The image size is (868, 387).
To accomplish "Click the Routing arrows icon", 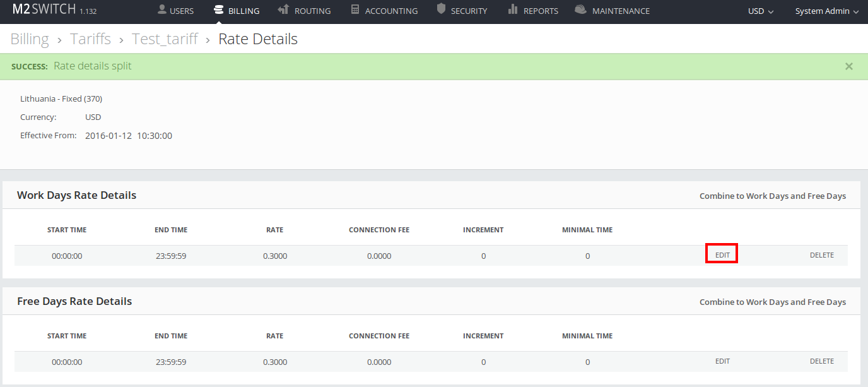I will pyautogui.click(x=283, y=9).
